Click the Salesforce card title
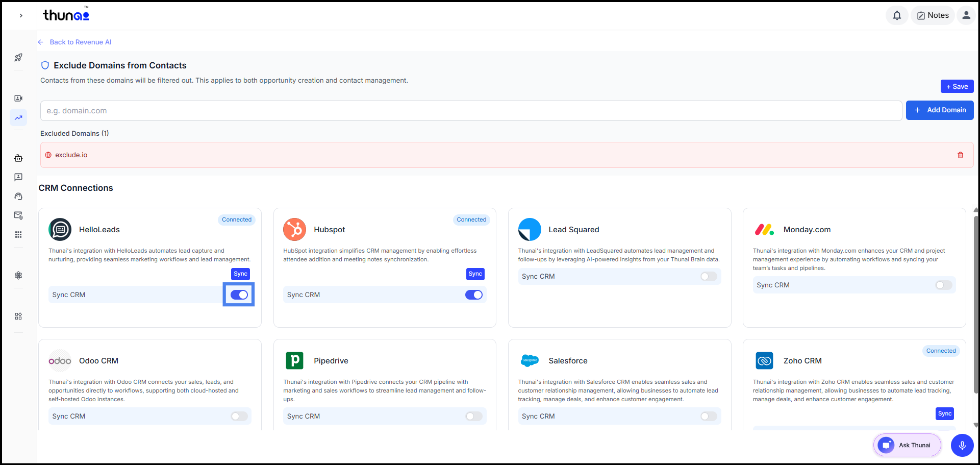 (568, 361)
